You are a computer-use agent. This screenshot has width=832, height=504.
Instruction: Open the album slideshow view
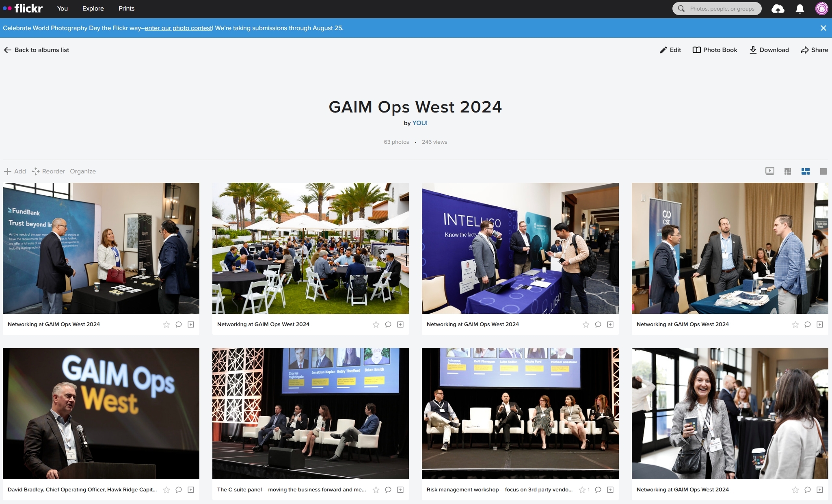point(769,171)
